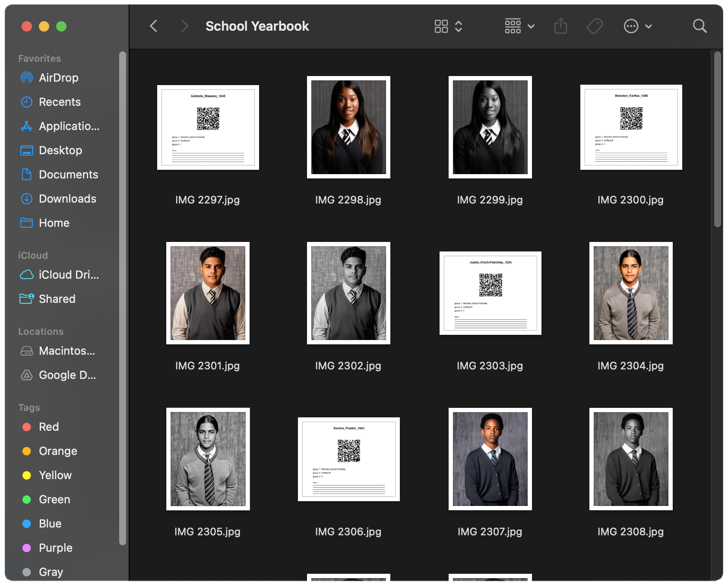Click the Share toolbar icon
Image resolution: width=728 pixels, height=585 pixels.
(560, 26)
